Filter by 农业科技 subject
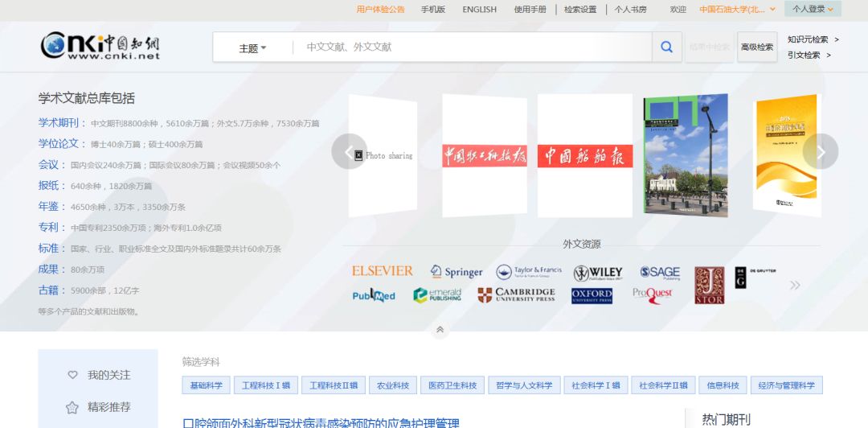868x428 pixels. point(393,385)
